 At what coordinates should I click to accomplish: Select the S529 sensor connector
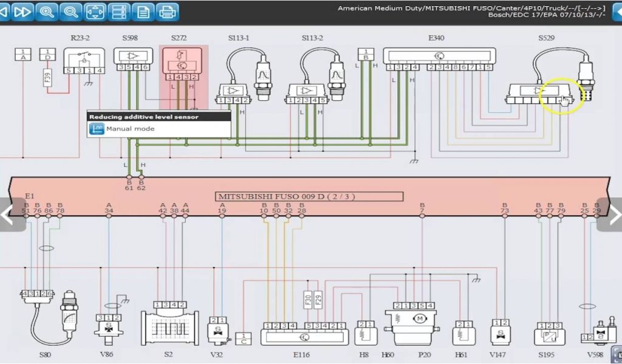tap(539, 92)
